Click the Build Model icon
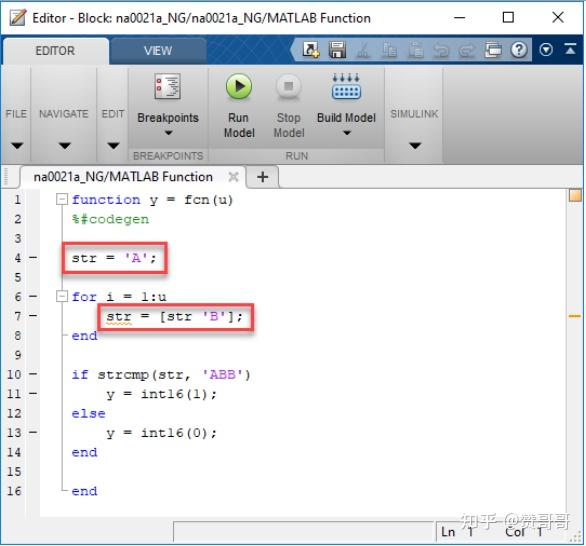Viewport: 586px width, 546px height. (x=346, y=86)
